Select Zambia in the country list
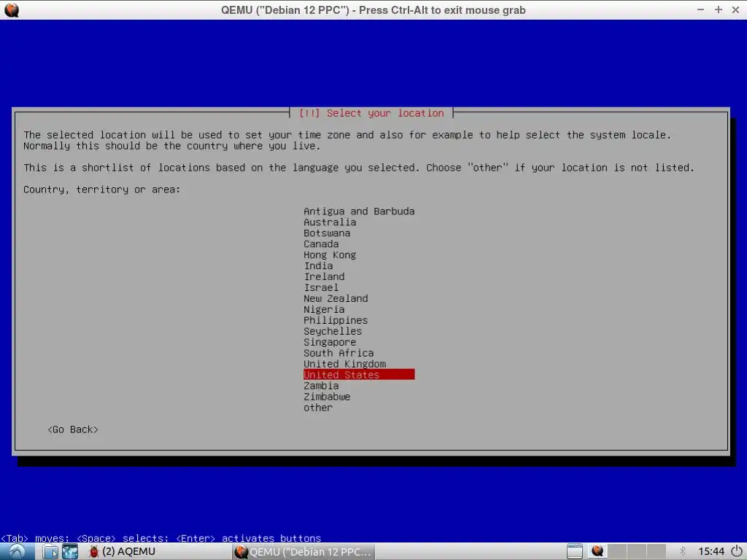Viewport: 747px width, 560px height. [x=321, y=386]
